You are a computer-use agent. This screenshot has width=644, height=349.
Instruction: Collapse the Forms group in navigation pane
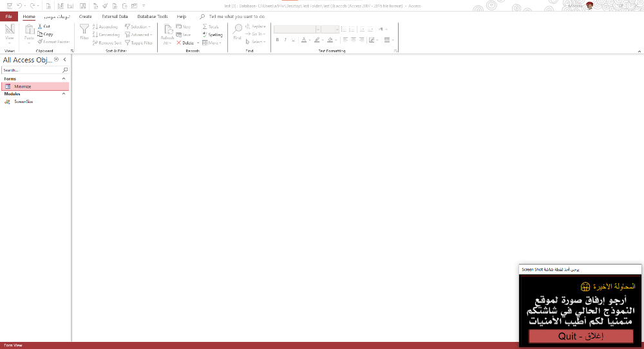64,79
